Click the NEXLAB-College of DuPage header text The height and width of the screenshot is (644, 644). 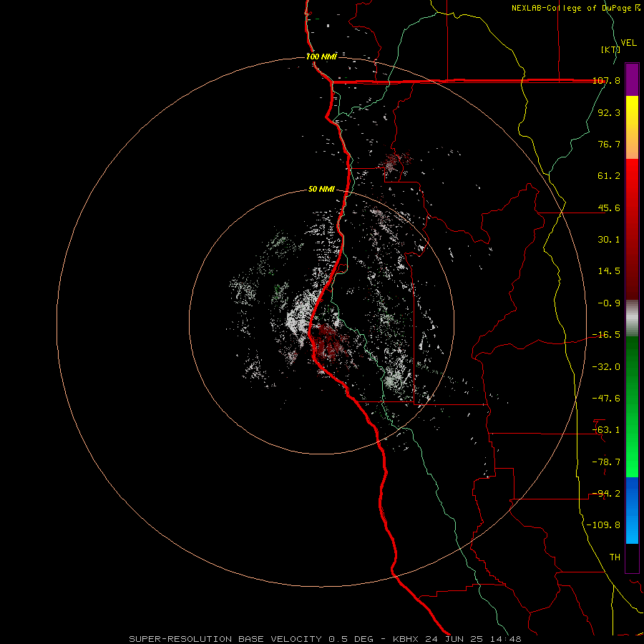(x=570, y=8)
